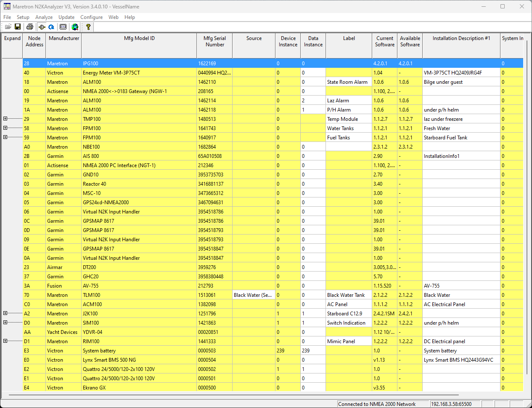Click the Current Software column header
532x408 pixels.
pos(385,45)
